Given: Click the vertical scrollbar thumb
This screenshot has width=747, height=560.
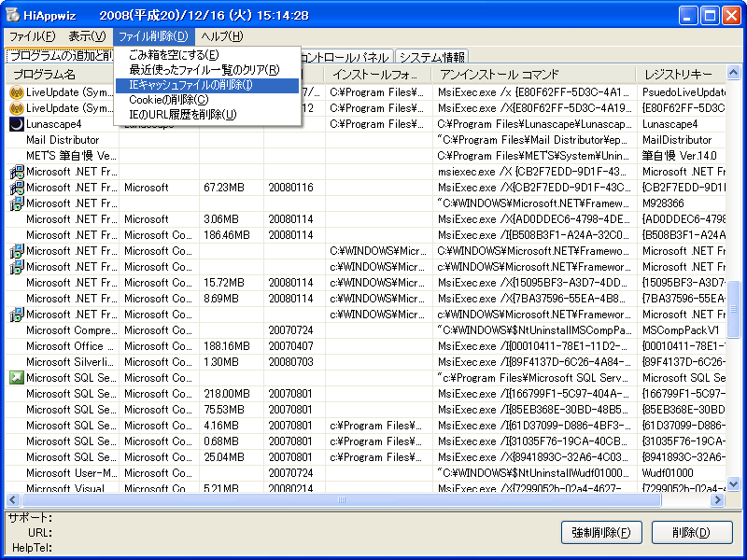Looking at the screenshot, I should pos(733,309).
